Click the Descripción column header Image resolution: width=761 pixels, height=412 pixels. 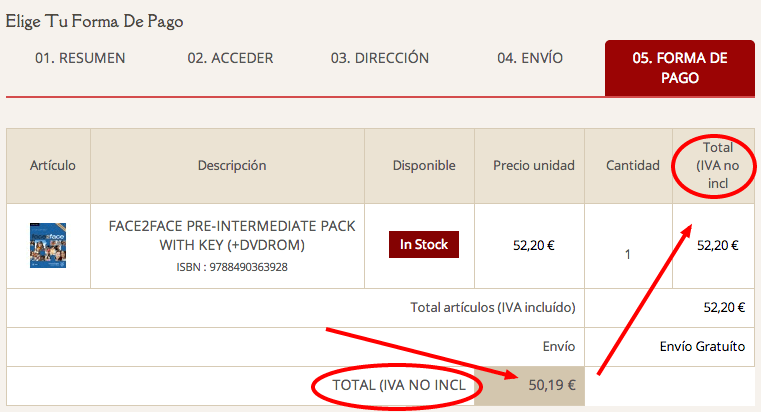[232, 165]
